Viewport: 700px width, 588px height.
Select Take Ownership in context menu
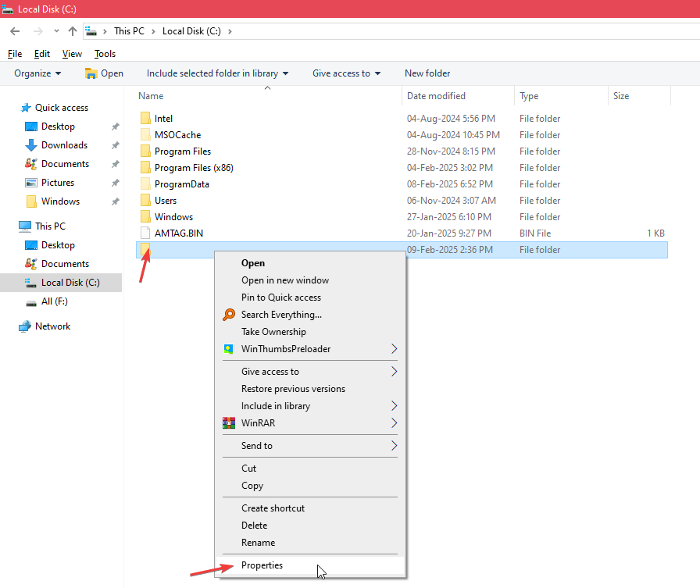point(273,332)
